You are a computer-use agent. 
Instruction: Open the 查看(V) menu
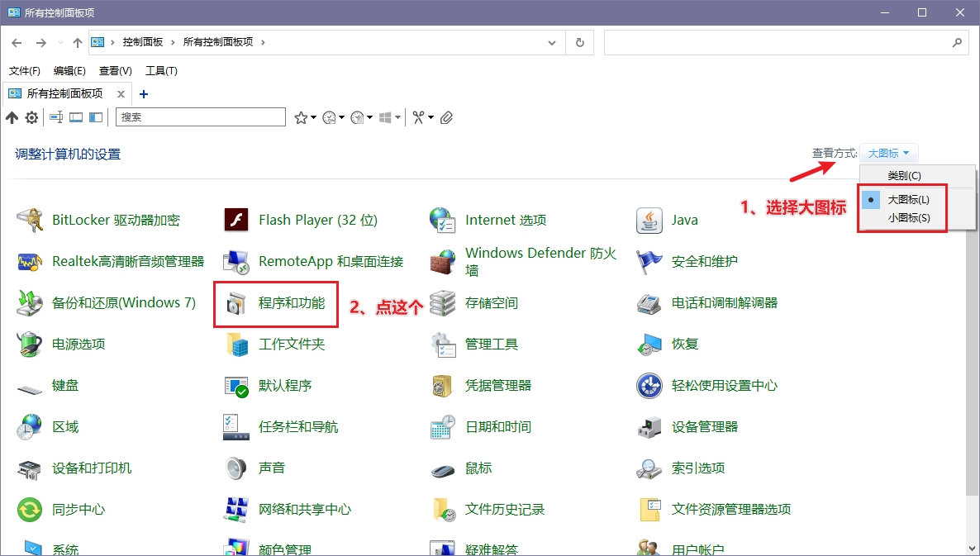click(x=115, y=70)
